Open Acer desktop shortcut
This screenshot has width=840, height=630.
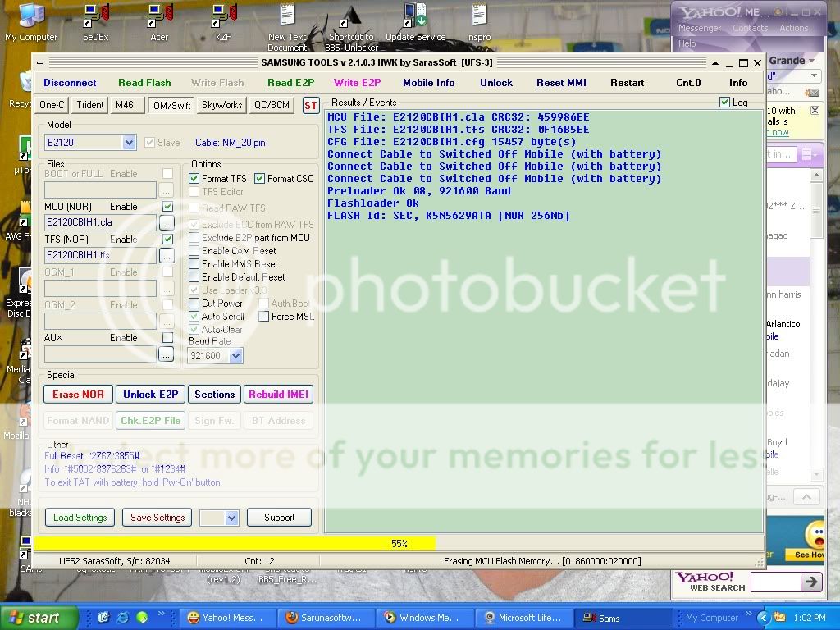(x=159, y=21)
